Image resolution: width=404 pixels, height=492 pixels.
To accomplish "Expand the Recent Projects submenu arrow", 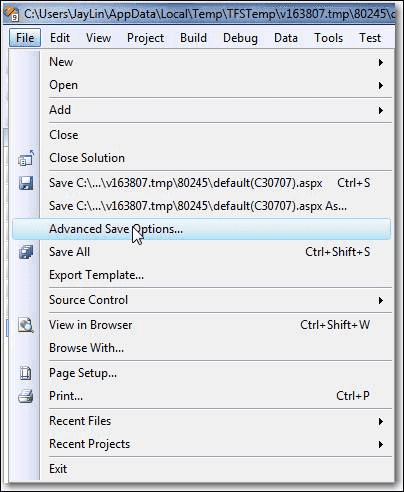I will click(381, 444).
